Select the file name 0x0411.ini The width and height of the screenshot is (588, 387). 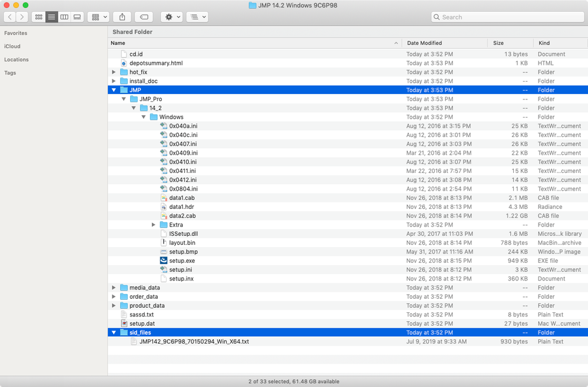click(x=182, y=171)
